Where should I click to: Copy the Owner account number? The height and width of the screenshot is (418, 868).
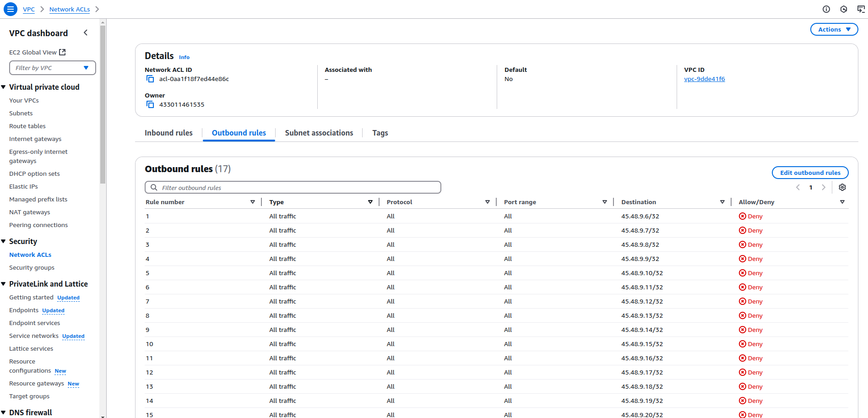150,105
